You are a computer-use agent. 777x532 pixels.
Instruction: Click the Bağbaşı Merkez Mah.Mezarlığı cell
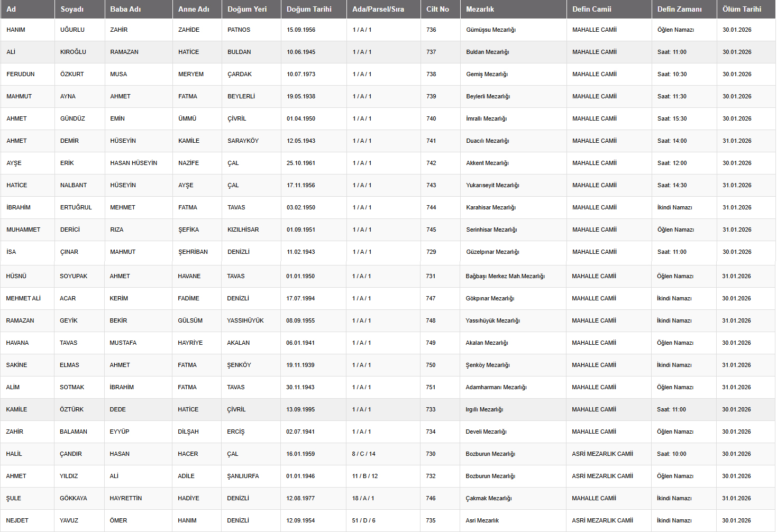pyautogui.click(x=505, y=276)
